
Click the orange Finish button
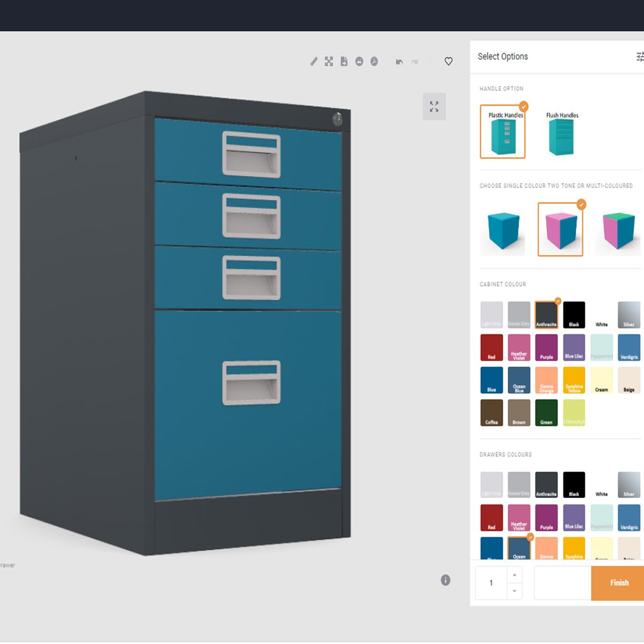pos(618,583)
